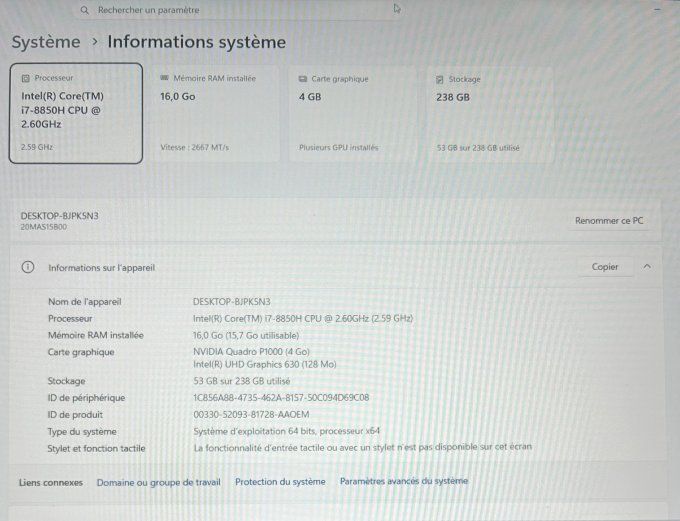
Task: Click 53 GB sur 238 GB utilisé in Stockage card
Action: pyautogui.click(x=478, y=148)
